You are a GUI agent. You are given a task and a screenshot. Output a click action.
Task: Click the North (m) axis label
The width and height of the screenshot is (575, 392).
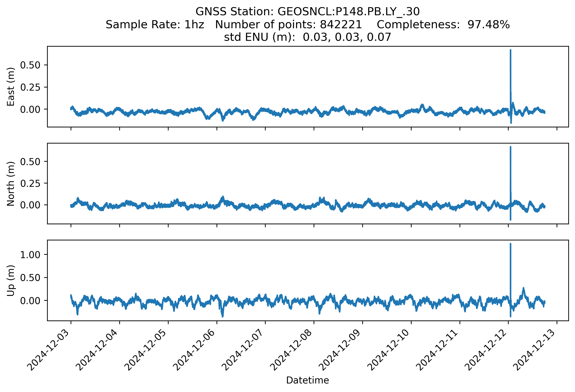pyautogui.click(x=11, y=184)
